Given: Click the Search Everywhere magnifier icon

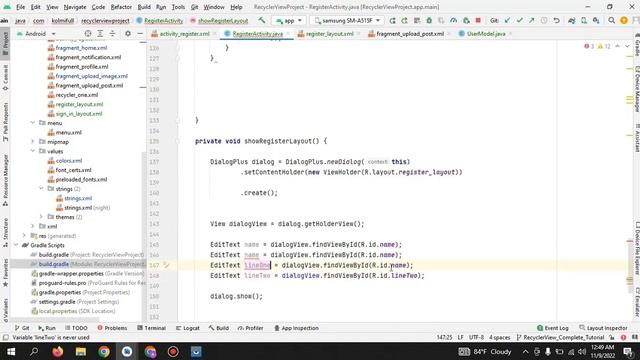Looking at the screenshot, I should 611,20.
